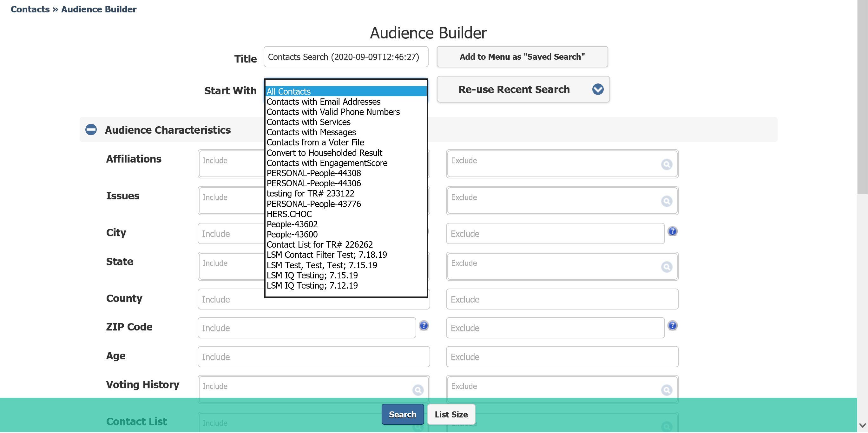The image size is (868, 433).
Task: Select Contacts with EngagementScore
Action: click(346, 163)
